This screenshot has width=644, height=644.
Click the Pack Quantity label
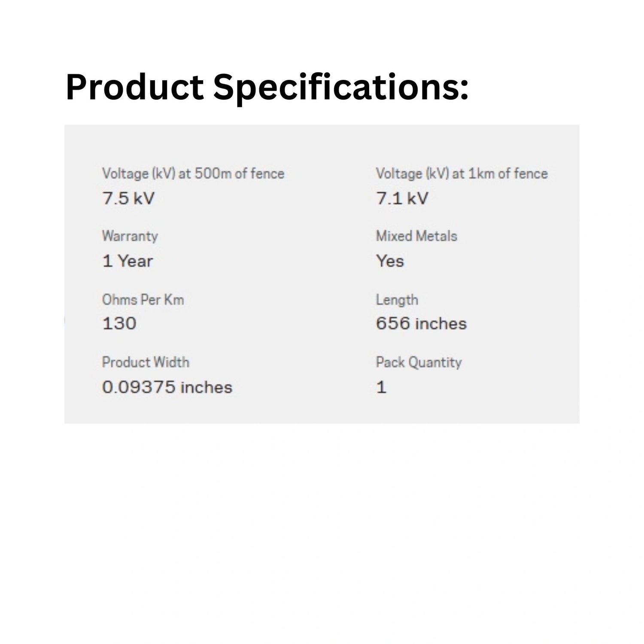[x=419, y=362]
